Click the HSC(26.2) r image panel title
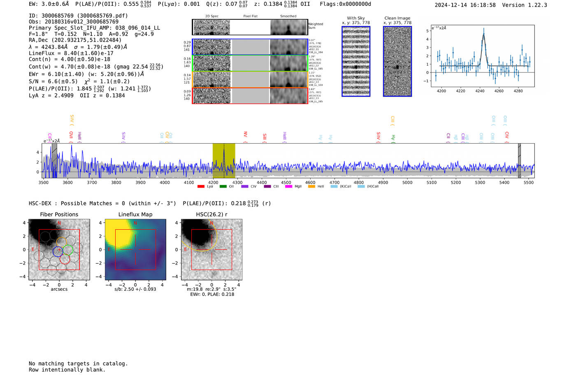 (x=211, y=214)
